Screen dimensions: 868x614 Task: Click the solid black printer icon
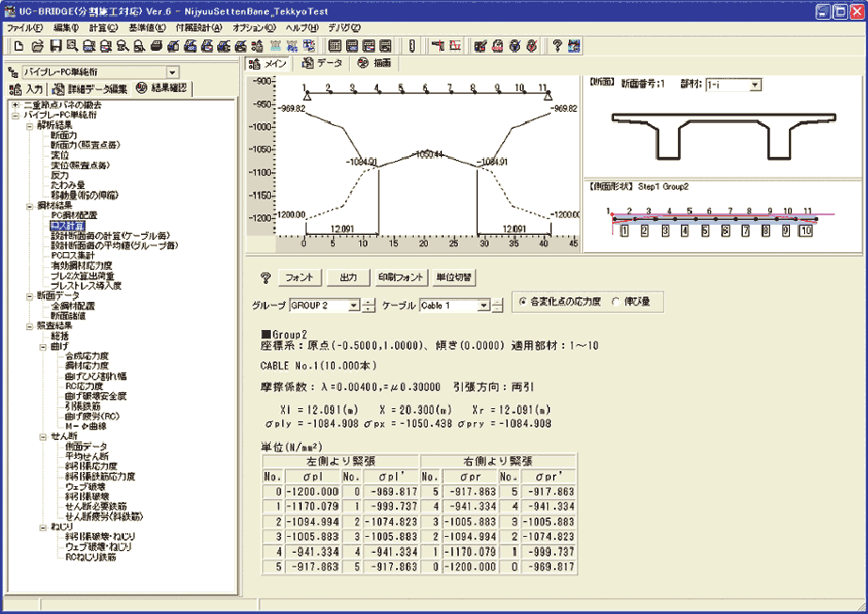click(157, 46)
